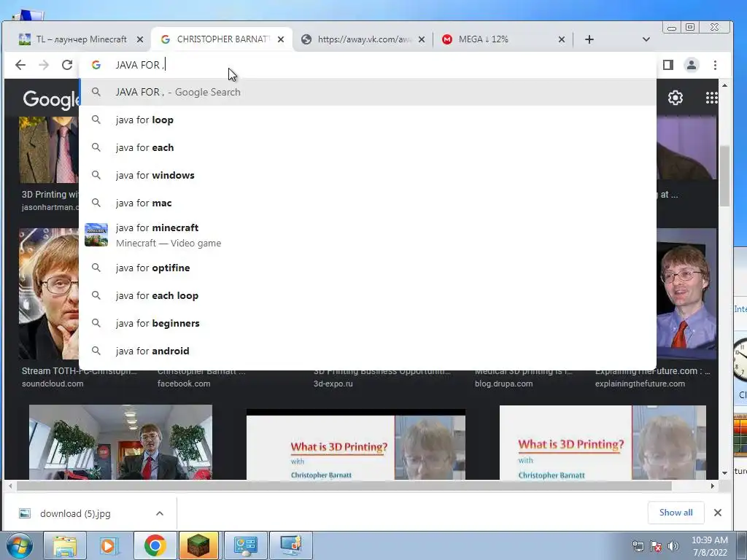Close the downloads bar
747x560 pixels.
718,513
